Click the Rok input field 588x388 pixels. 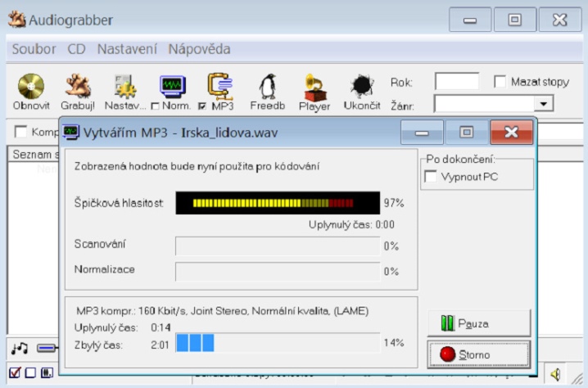pos(457,81)
